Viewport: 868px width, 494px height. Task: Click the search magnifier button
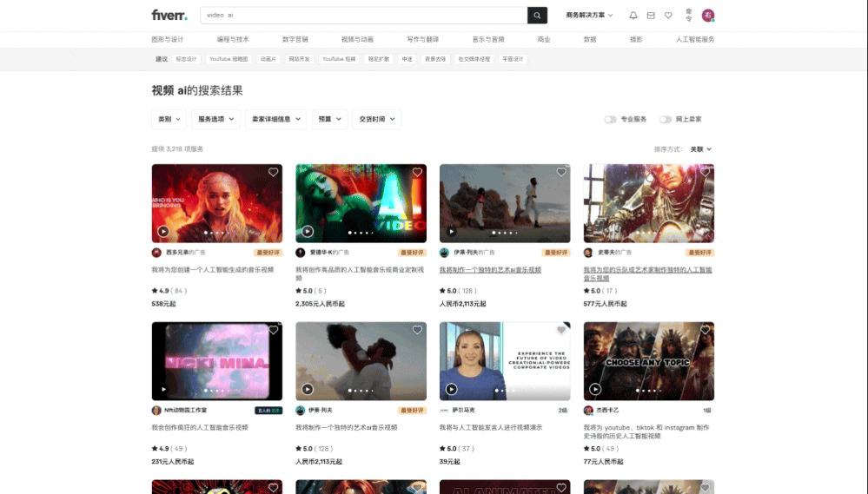pyautogui.click(x=539, y=16)
